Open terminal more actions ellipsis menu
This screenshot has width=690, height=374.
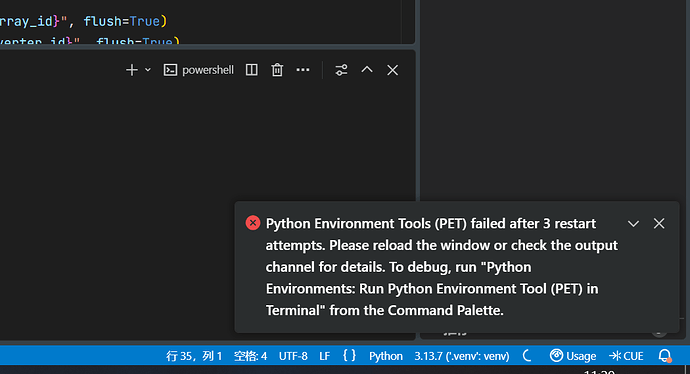303,70
